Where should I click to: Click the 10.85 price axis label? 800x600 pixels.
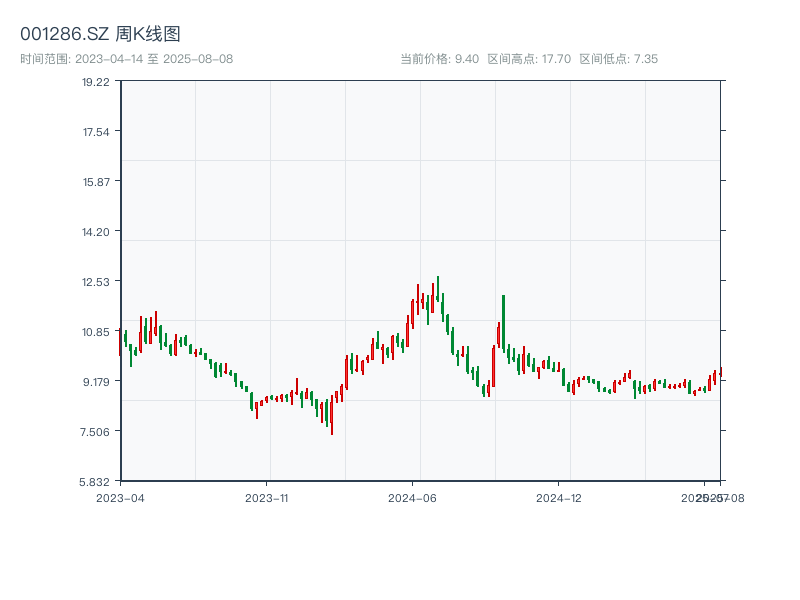click(x=96, y=332)
